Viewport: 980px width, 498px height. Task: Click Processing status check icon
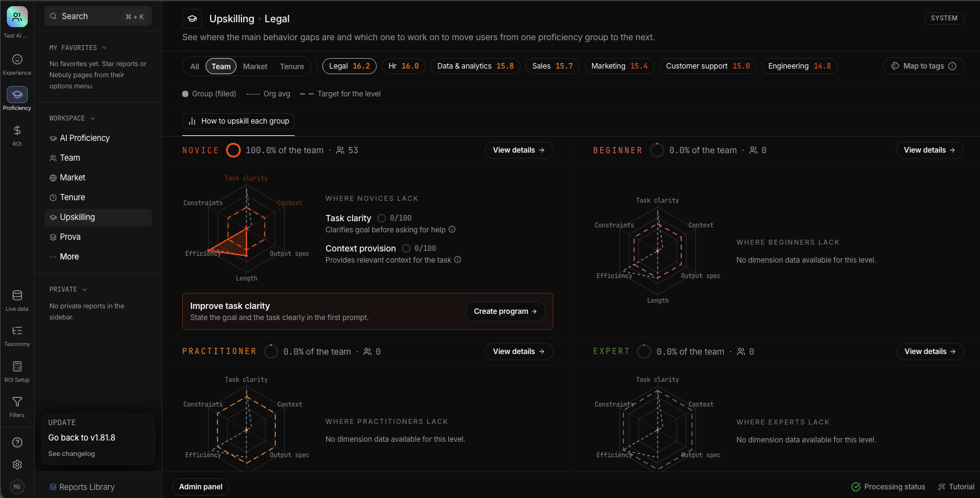tap(856, 487)
